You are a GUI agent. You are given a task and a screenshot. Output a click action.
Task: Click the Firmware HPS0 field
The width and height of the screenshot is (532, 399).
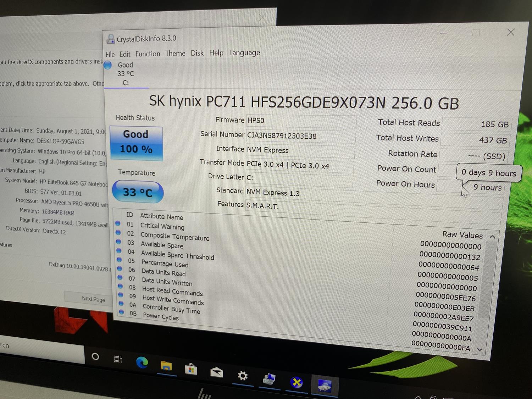pyautogui.click(x=301, y=121)
